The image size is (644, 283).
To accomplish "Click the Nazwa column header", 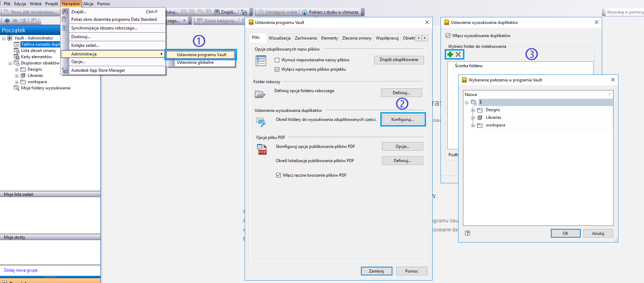I will click(538, 95).
